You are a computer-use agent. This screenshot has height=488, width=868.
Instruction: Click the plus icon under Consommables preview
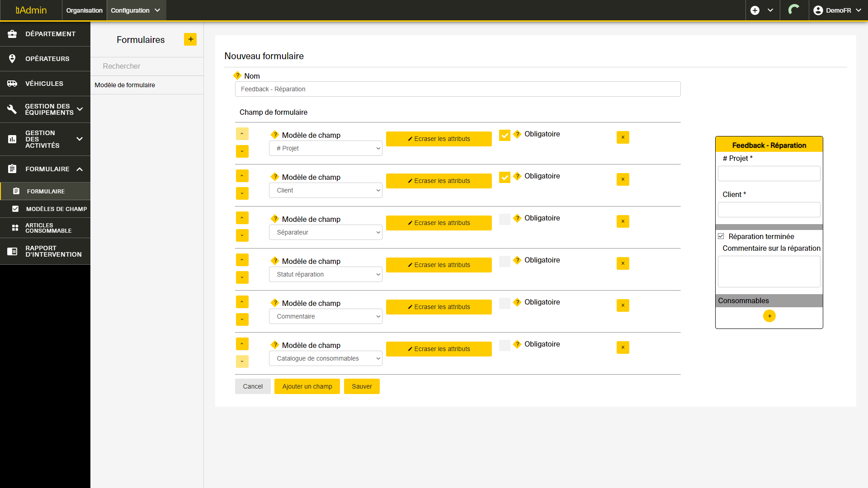(x=769, y=316)
